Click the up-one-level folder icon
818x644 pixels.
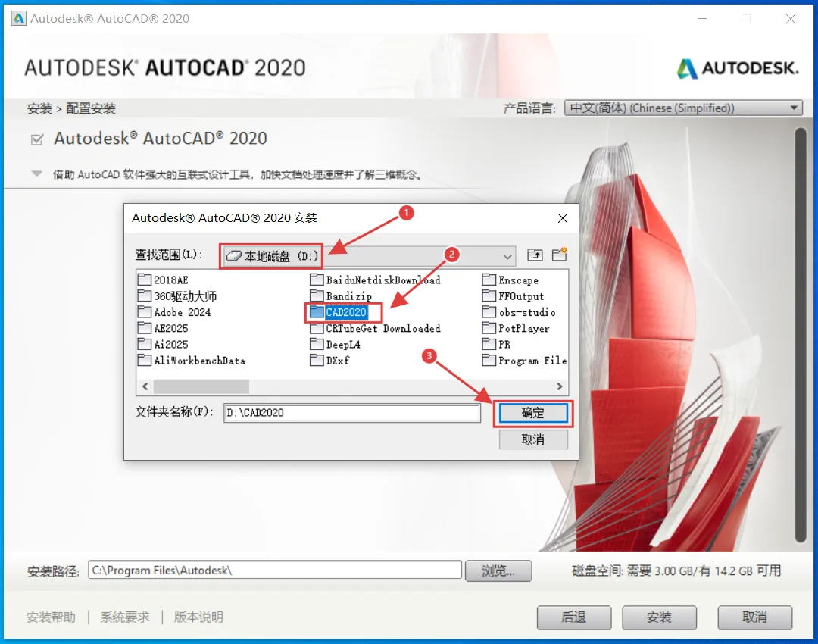(x=535, y=255)
